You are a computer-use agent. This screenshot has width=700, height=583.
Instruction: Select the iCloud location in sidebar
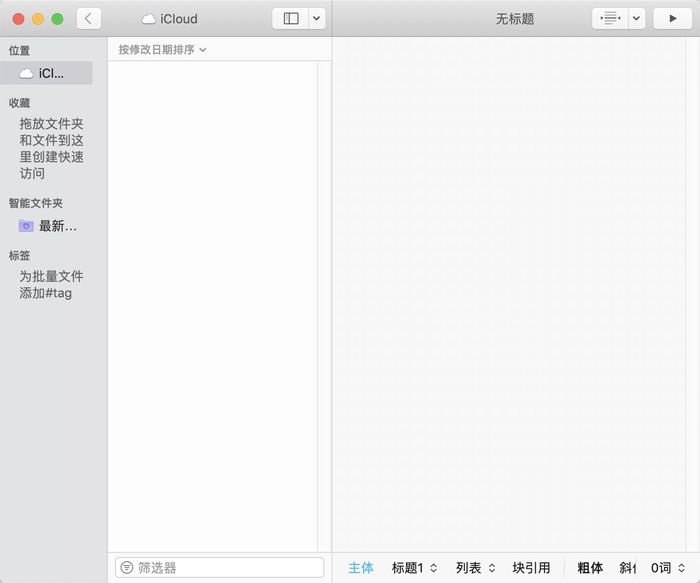pyautogui.click(x=46, y=73)
